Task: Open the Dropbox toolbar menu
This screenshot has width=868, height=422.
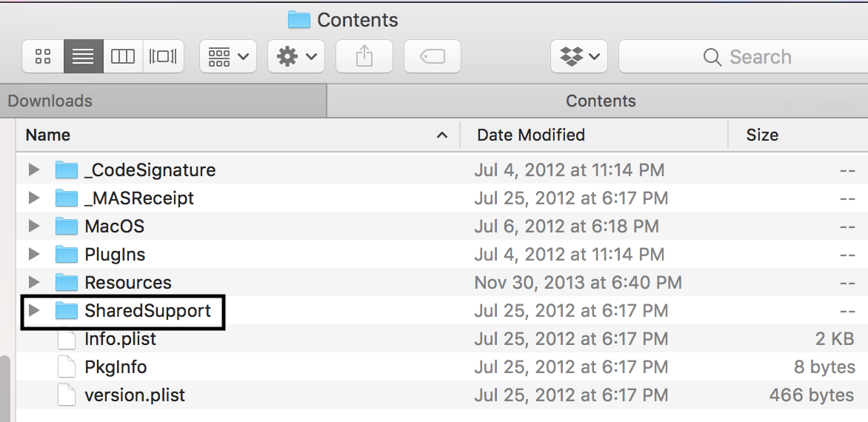Action: tap(579, 56)
